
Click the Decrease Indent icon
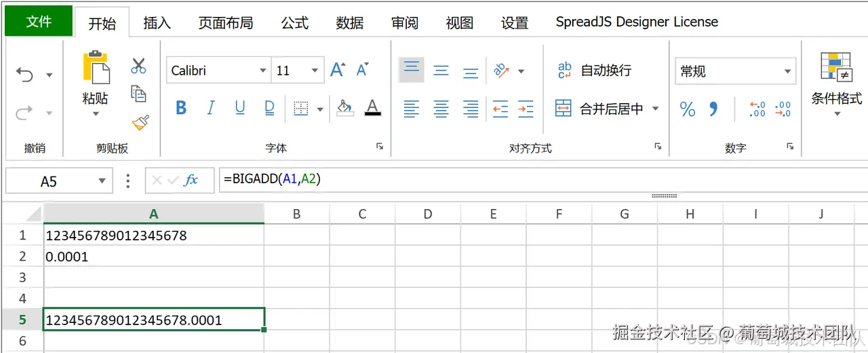click(x=500, y=109)
